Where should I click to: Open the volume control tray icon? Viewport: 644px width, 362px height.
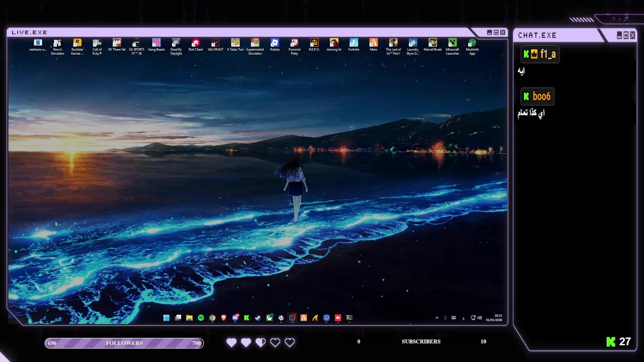pyautogui.click(x=479, y=318)
